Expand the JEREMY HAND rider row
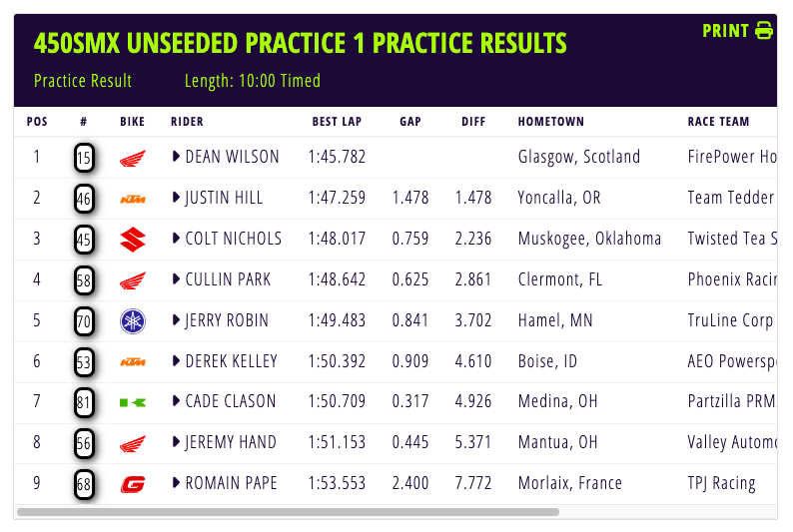Image resolution: width=793 pixels, height=532 pixels. pos(176,442)
